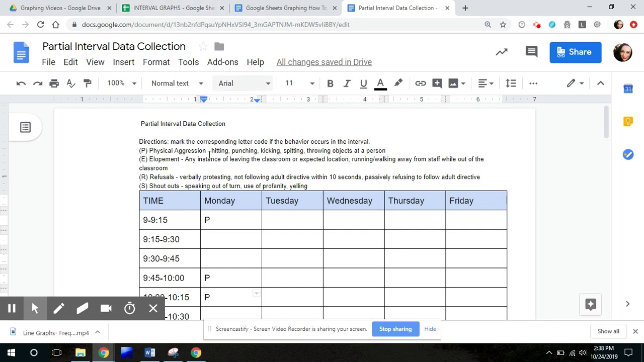This screenshot has width=644, height=362.
Task: Hide side panel with the right chevron
Action: pyautogui.click(x=627, y=304)
